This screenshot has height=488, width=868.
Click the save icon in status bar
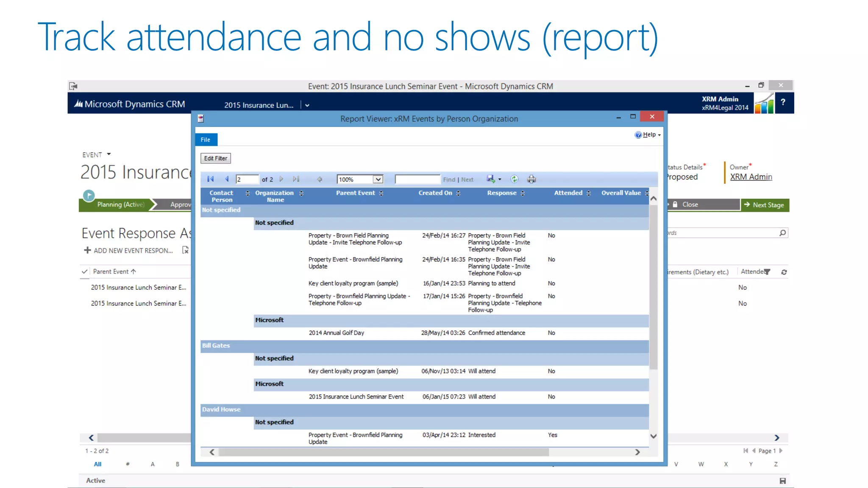point(782,481)
